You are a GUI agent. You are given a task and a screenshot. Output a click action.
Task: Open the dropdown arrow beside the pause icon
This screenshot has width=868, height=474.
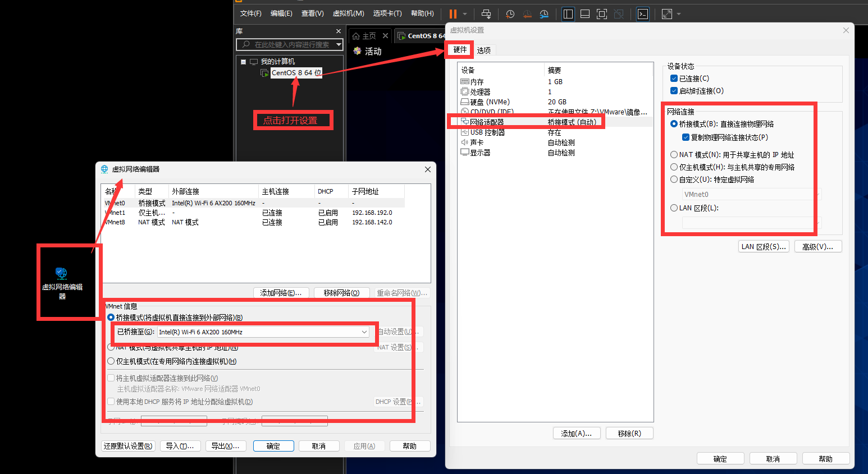[x=465, y=14]
